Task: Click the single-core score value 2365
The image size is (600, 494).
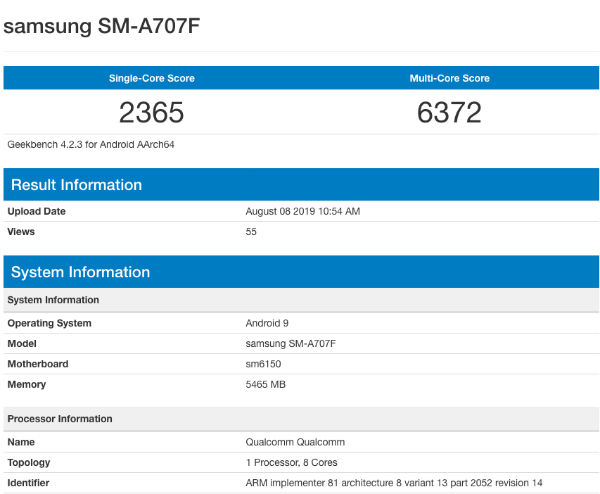Action: pos(152,112)
